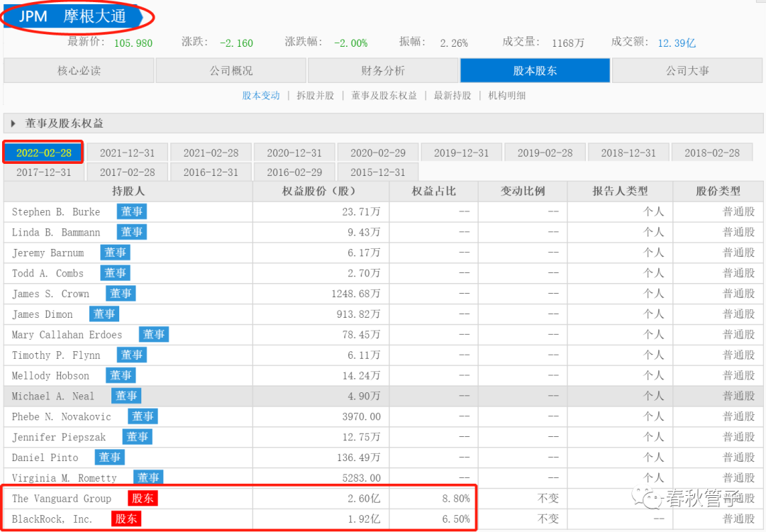Select the 2017-02-28 date tab
The height and width of the screenshot is (532, 766).
tap(127, 172)
